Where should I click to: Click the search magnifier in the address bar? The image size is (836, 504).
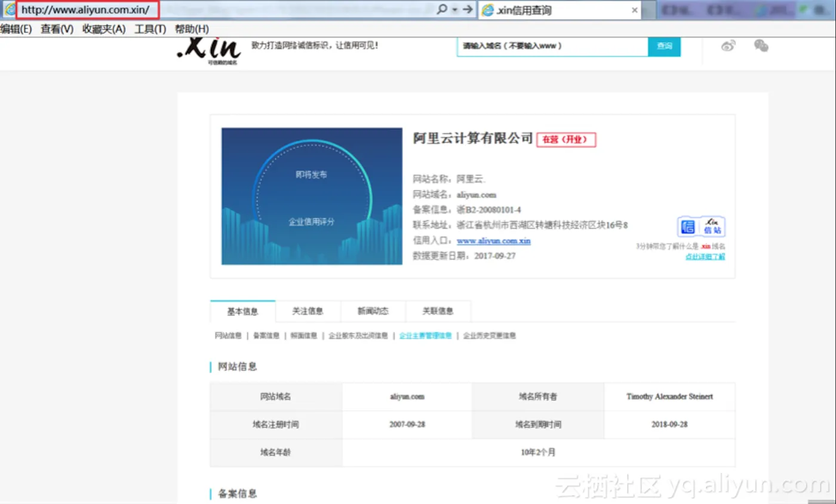click(x=442, y=10)
